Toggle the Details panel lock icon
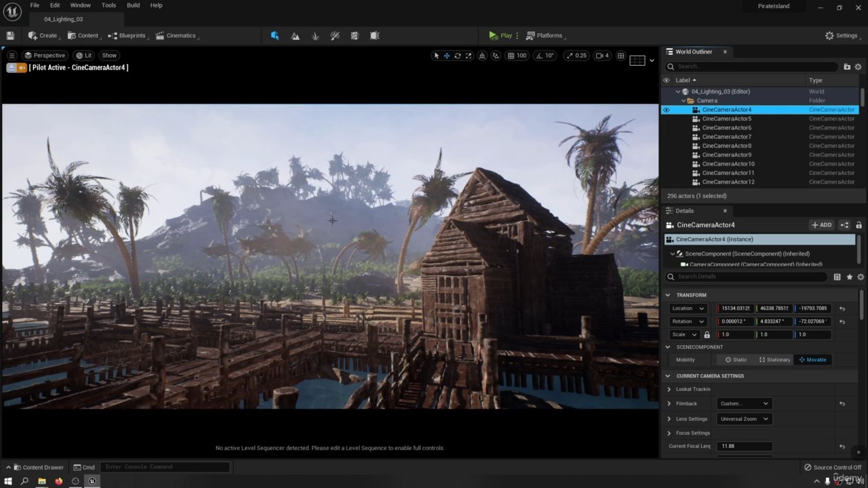 (859, 225)
